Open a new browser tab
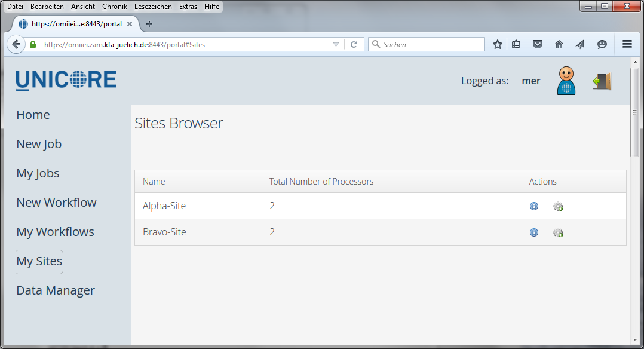This screenshot has height=349, width=644. point(149,24)
